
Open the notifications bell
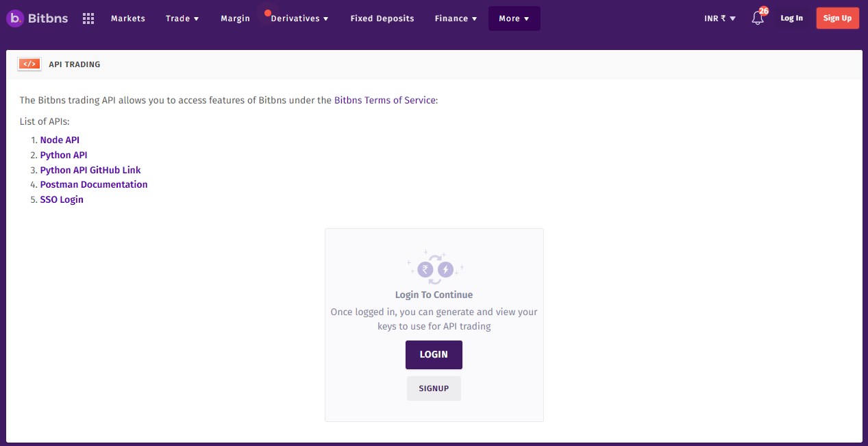point(758,18)
